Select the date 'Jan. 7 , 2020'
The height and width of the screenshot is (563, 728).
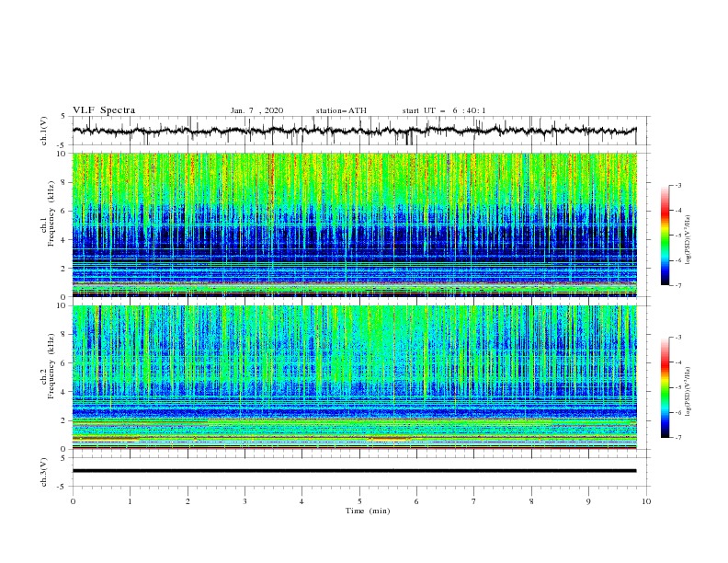tap(256, 110)
